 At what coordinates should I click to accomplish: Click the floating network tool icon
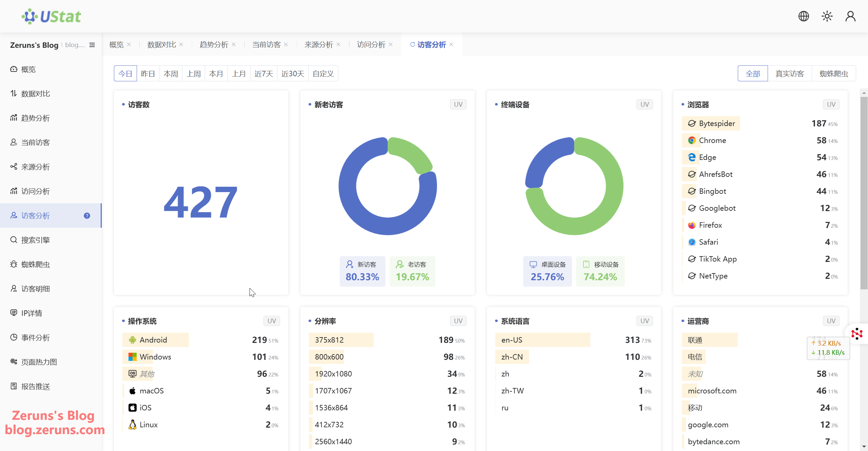coord(857,334)
